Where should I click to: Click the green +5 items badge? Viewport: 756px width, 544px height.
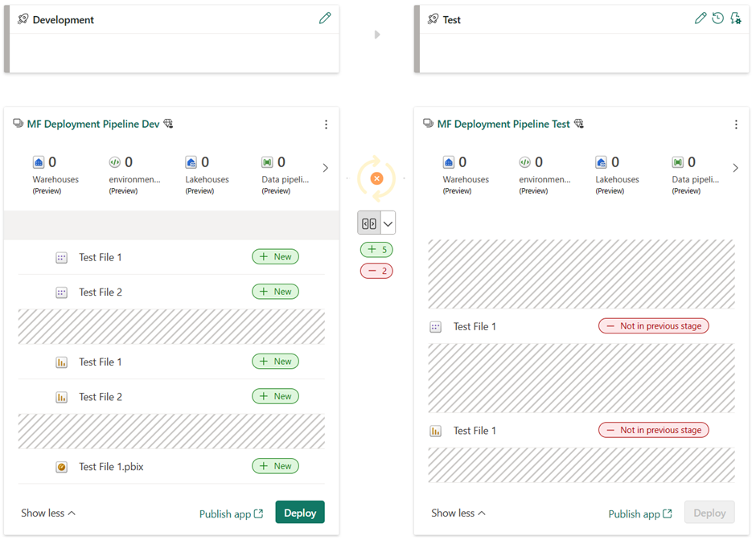point(376,249)
